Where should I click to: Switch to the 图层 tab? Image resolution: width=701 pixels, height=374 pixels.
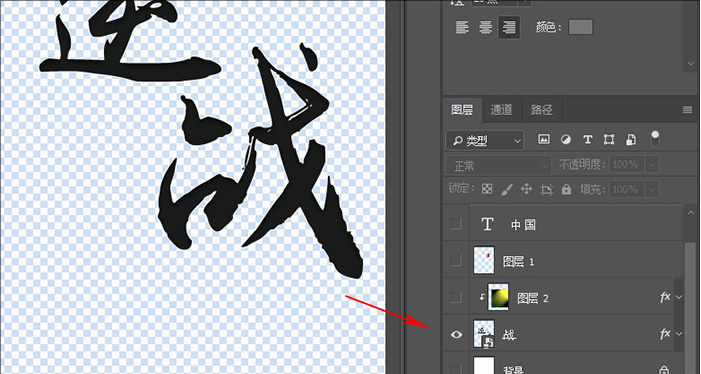point(462,109)
